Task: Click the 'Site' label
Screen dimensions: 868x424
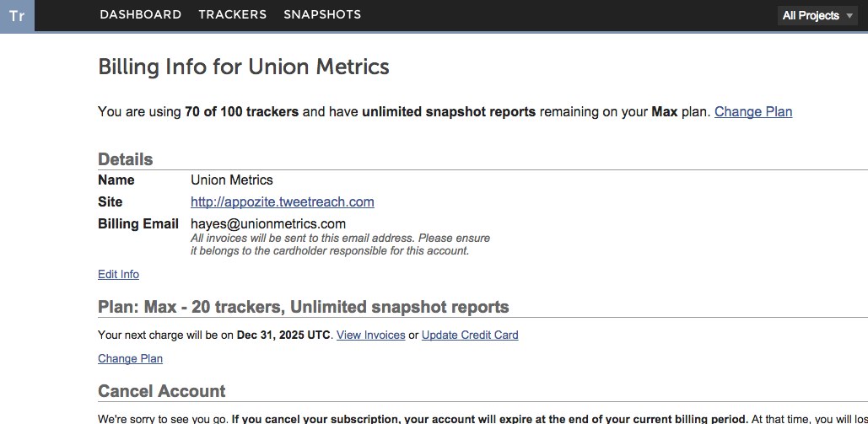Action: [x=111, y=202]
